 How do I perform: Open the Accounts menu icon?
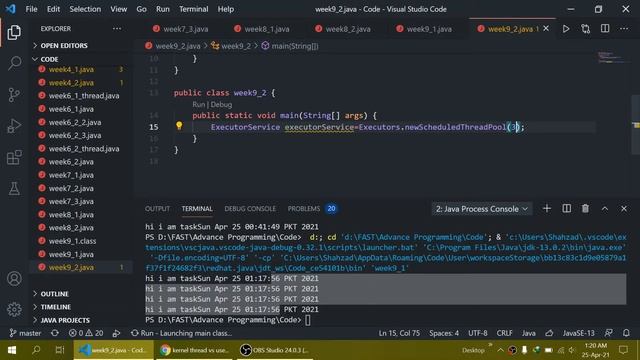click(14, 279)
